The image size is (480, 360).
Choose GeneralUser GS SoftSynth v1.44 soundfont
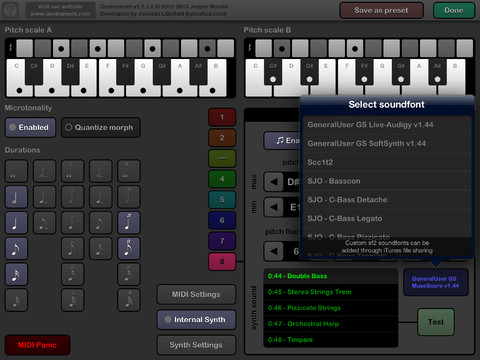(387, 144)
